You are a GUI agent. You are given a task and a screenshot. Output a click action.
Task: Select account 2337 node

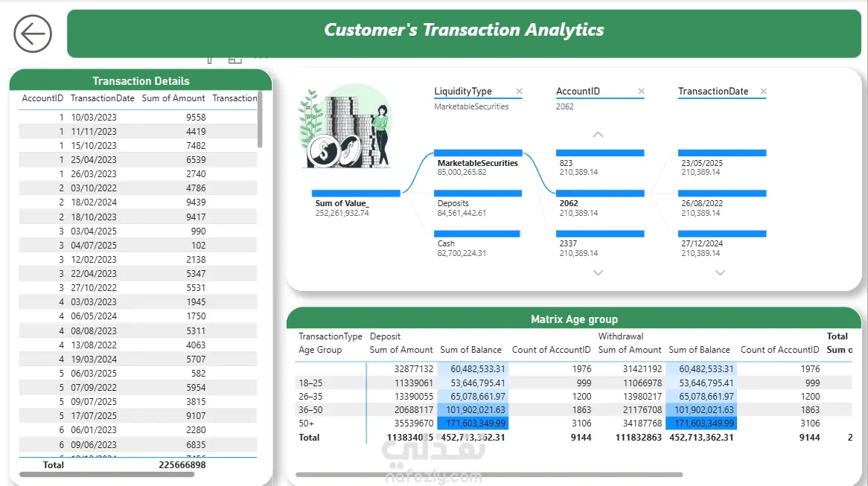600,243
